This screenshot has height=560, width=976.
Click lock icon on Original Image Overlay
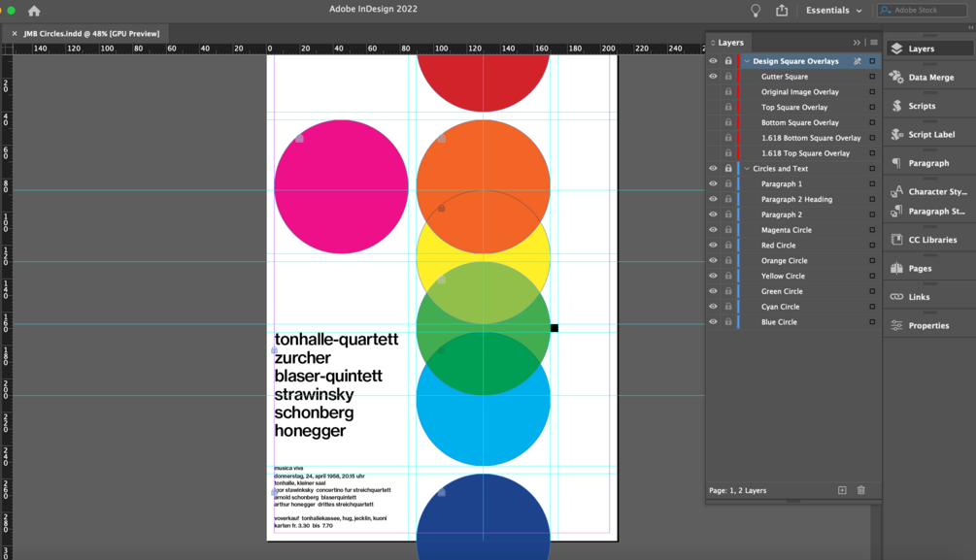tap(728, 91)
